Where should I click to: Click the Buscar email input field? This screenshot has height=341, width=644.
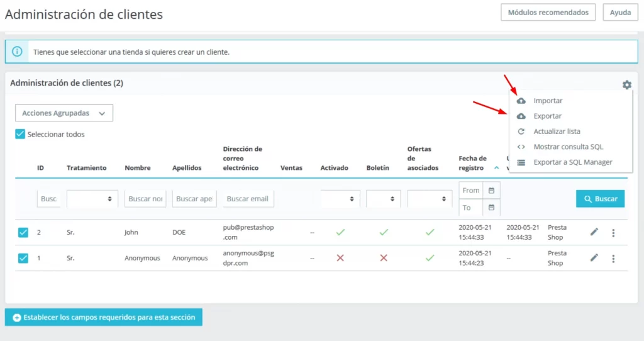(x=248, y=199)
